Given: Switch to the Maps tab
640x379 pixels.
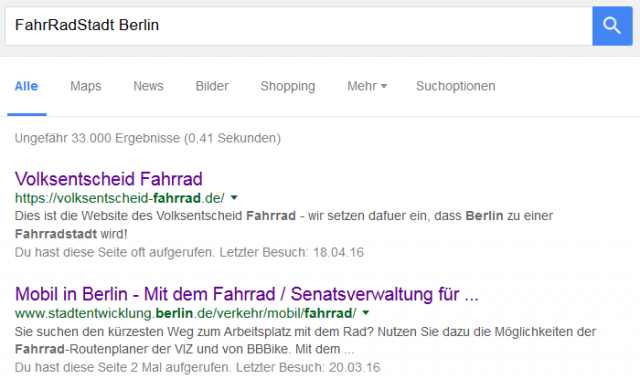Looking at the screenshot, I should pos(86,86).
